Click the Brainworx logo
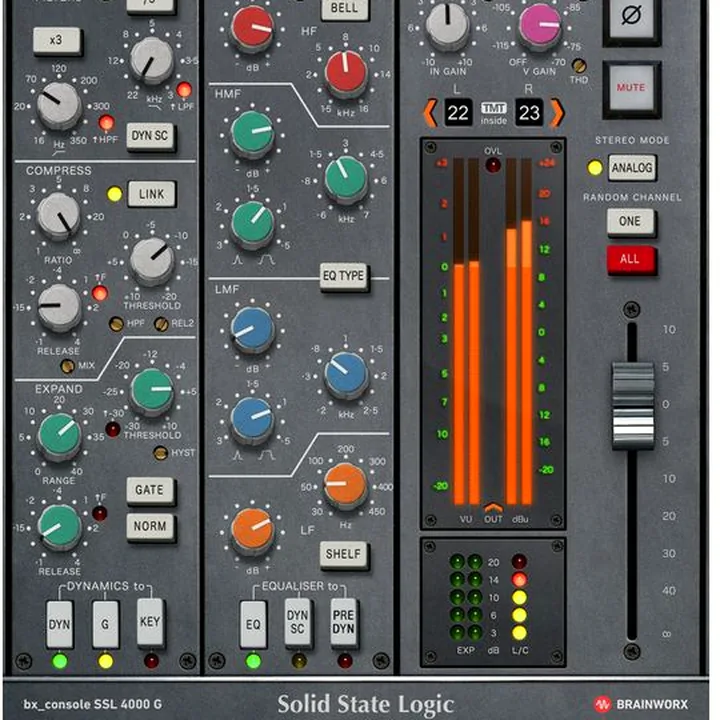The image size is (720, 720). tap(642, 703)
